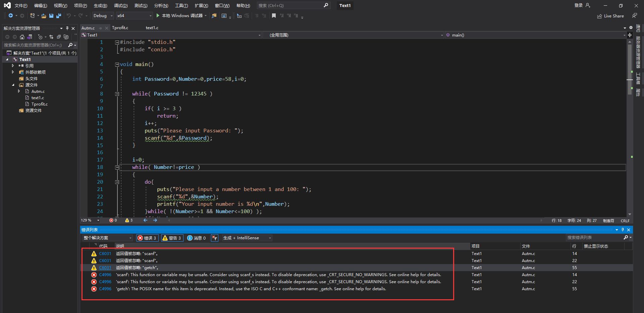Screen dimensions: 644x313
Task: Toggle the 错误 3 errors filter
Action: [x=147, y=238]
